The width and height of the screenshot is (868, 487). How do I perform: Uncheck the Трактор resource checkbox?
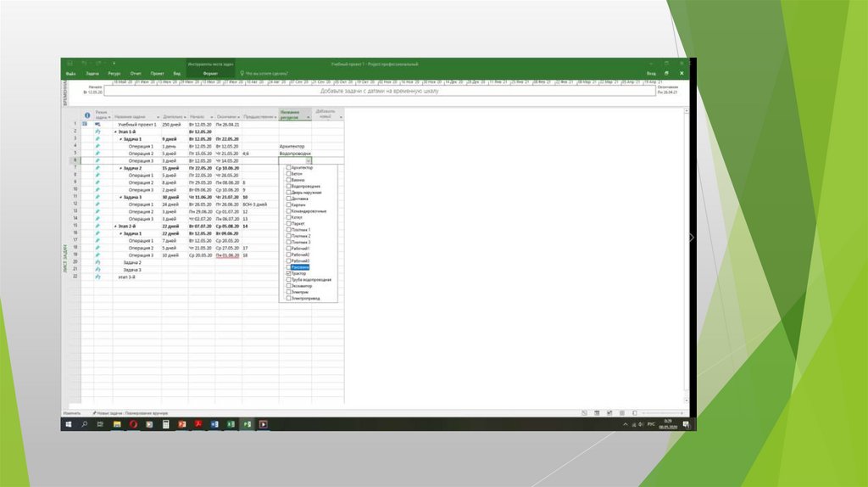(x=288, y=273)
